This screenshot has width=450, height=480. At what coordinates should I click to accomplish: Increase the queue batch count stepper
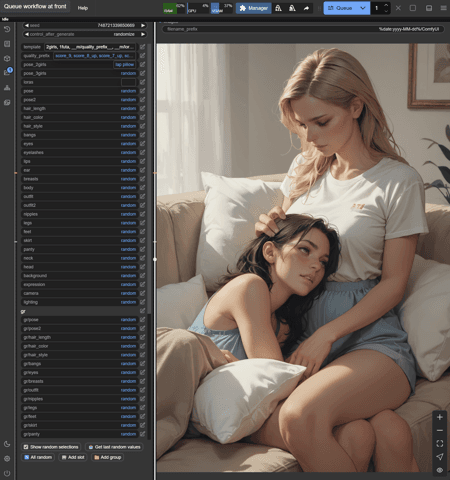[x=386, y=5]
